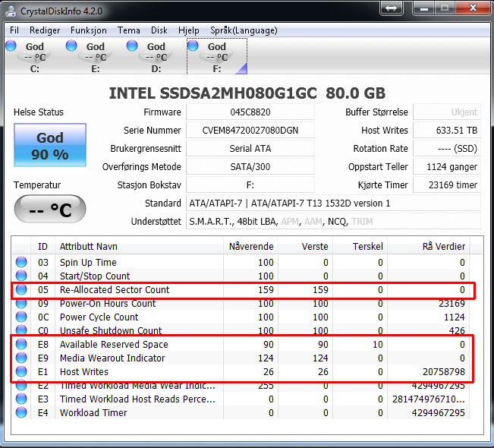Image resolution: width=494 pixels, height=448 pixels.
Task: Click the status orb for Timed Workload Host Reads
Action: click(21, 399)
